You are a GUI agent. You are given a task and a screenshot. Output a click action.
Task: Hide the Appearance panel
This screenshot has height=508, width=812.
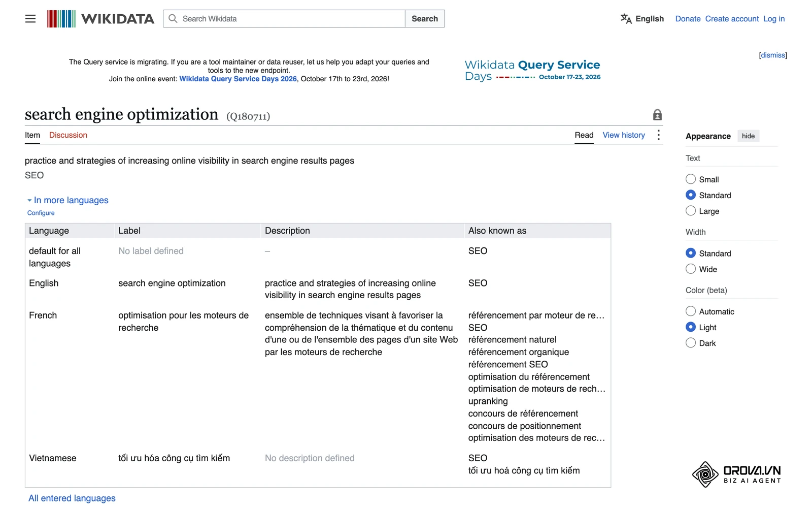coord(748,136)
